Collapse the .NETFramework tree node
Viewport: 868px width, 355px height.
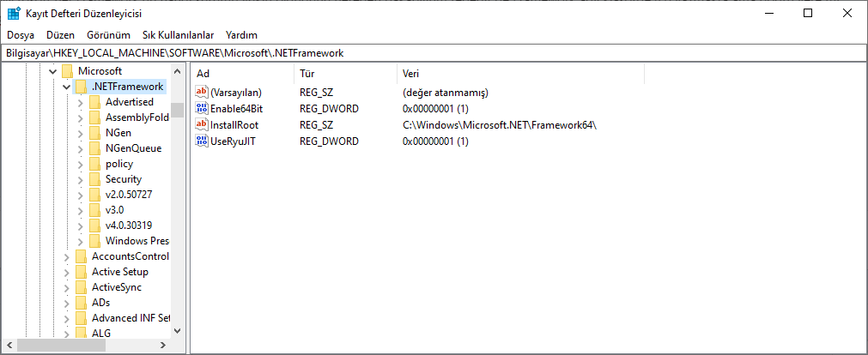pyautogui.click(x=67, y=87)
